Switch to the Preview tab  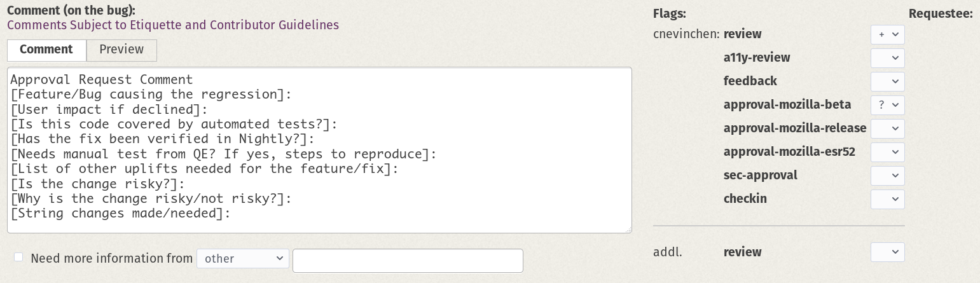click(x=121, y=50)
